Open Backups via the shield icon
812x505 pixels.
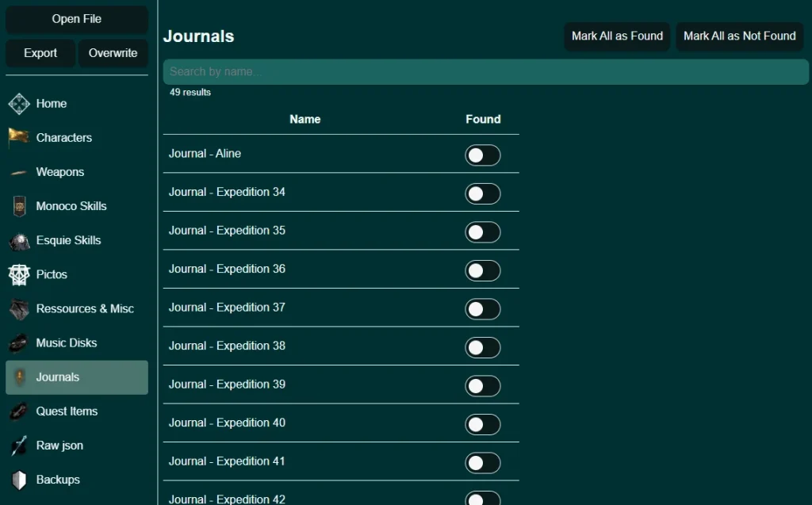click(x=19, y=480)
